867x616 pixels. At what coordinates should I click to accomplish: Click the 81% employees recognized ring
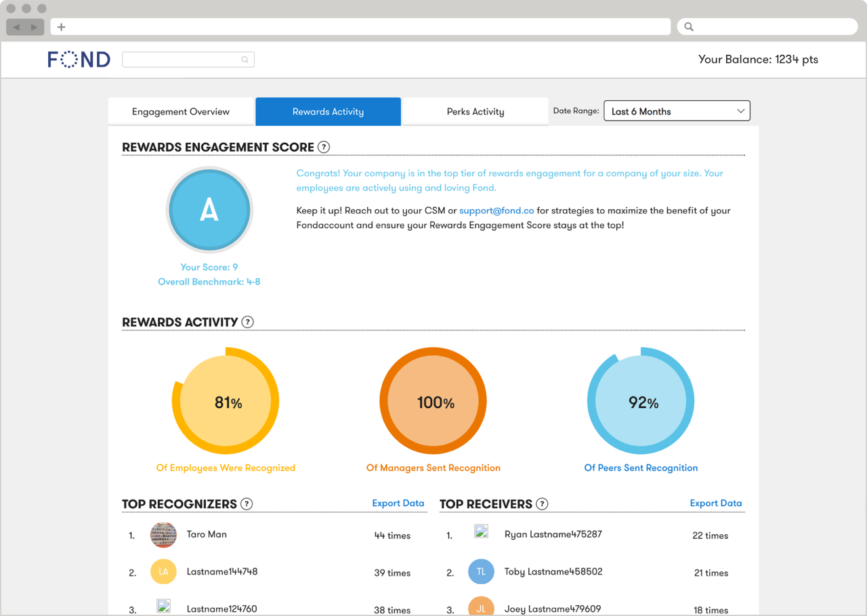click(x=226, y=401)
